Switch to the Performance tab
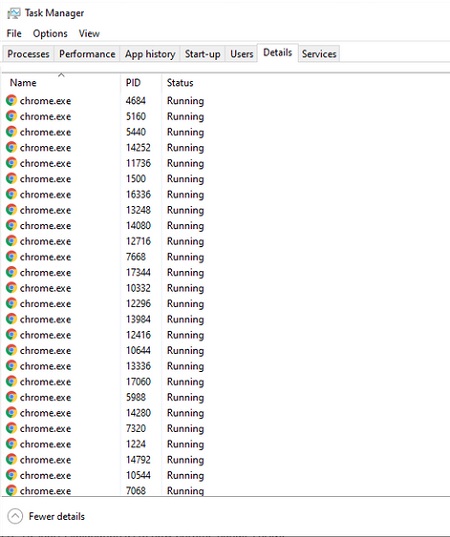450x537 pixels. 87,54
